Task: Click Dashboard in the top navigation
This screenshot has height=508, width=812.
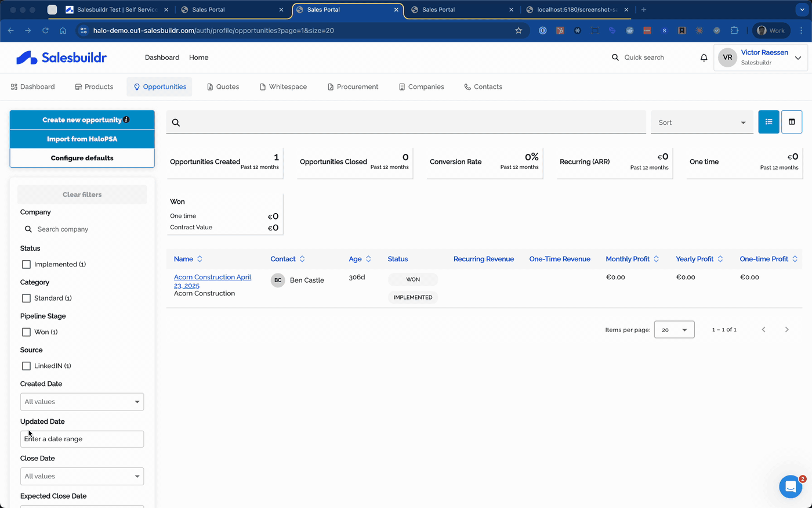Action: point(162,57)
